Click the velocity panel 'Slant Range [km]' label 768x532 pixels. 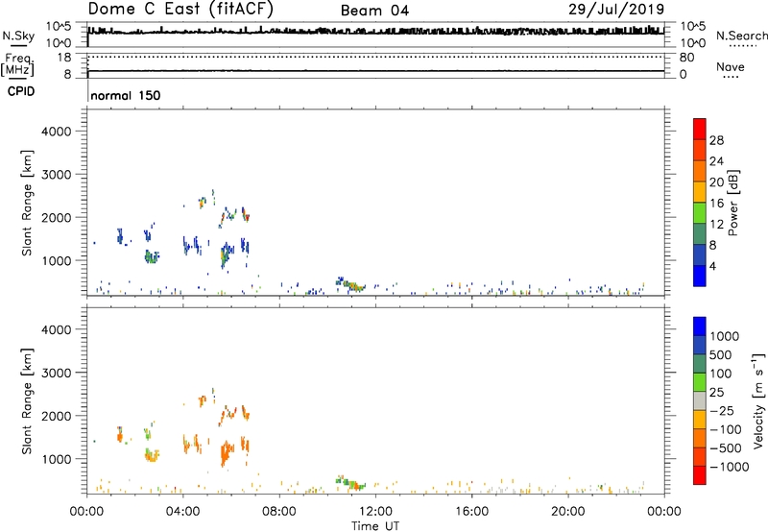[x=28, y=401]
